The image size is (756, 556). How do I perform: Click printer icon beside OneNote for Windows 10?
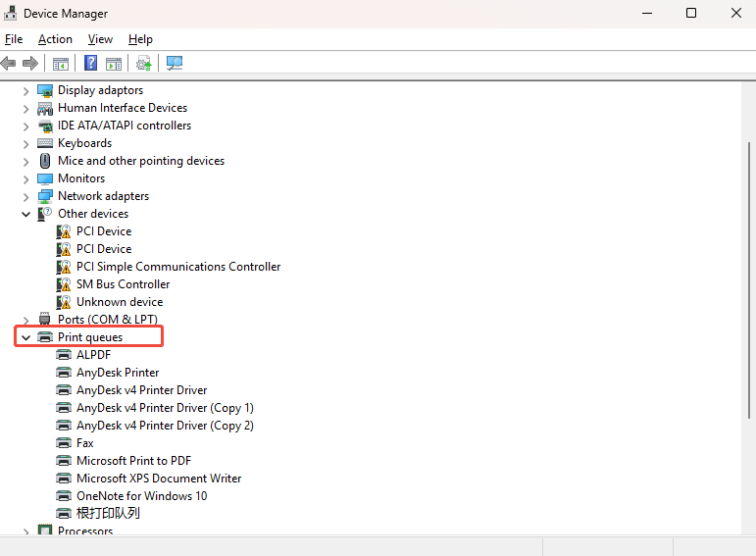[x=64, y=496]
